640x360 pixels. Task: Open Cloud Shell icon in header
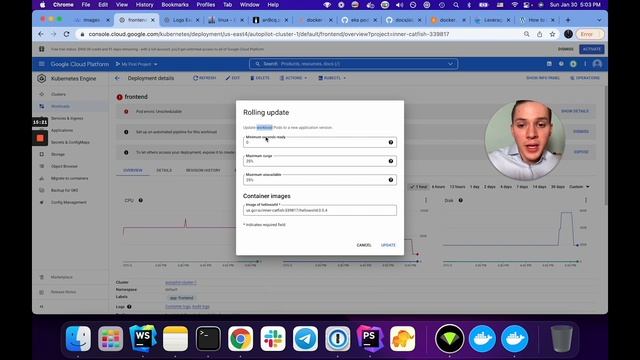[x=549, y=64]
